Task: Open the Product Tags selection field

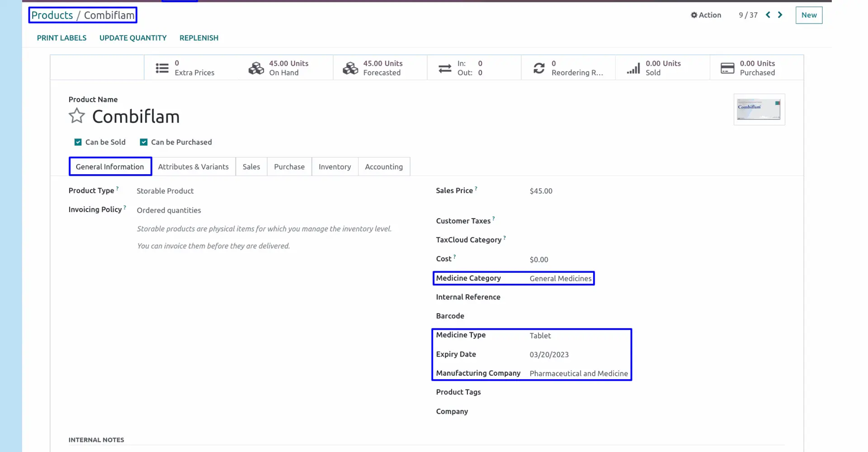Action: tap(657, 392)
